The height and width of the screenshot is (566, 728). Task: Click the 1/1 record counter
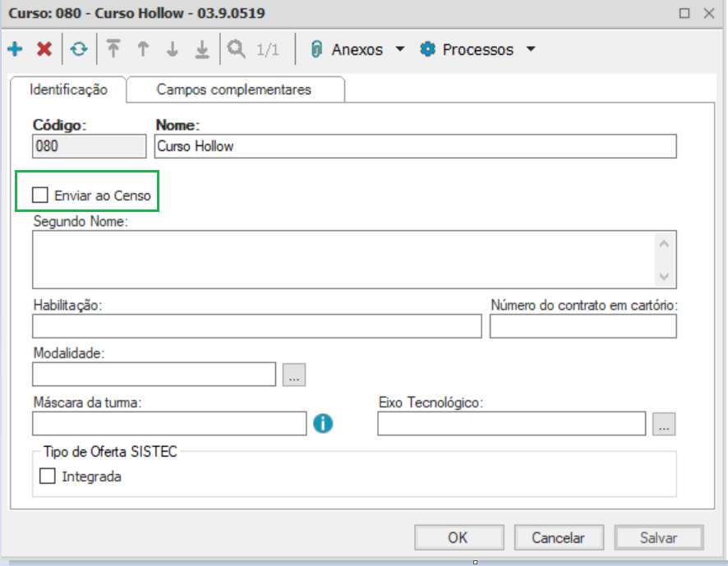tap(268, 49)
